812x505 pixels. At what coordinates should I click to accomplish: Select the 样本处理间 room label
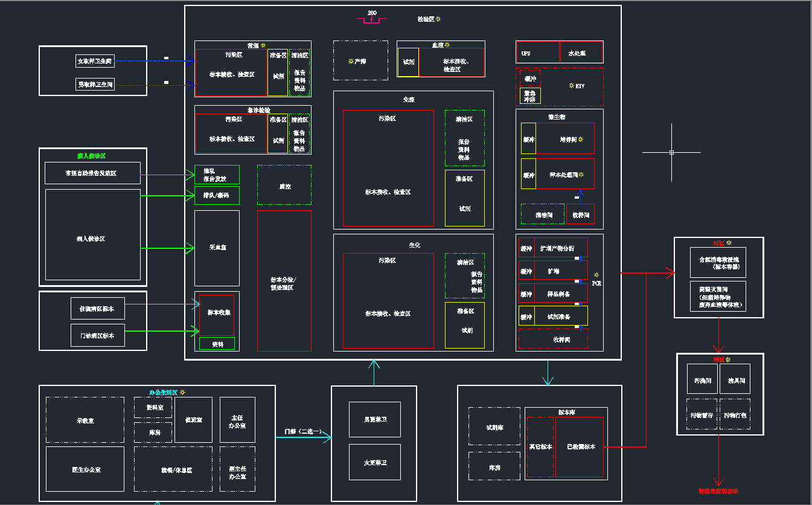click(563, 175)
